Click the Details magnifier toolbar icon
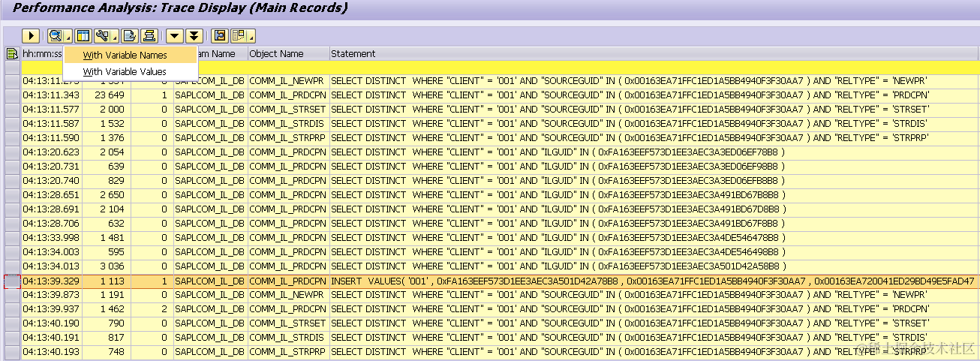This screenshot has width=980, height=361. coord(56,36)
